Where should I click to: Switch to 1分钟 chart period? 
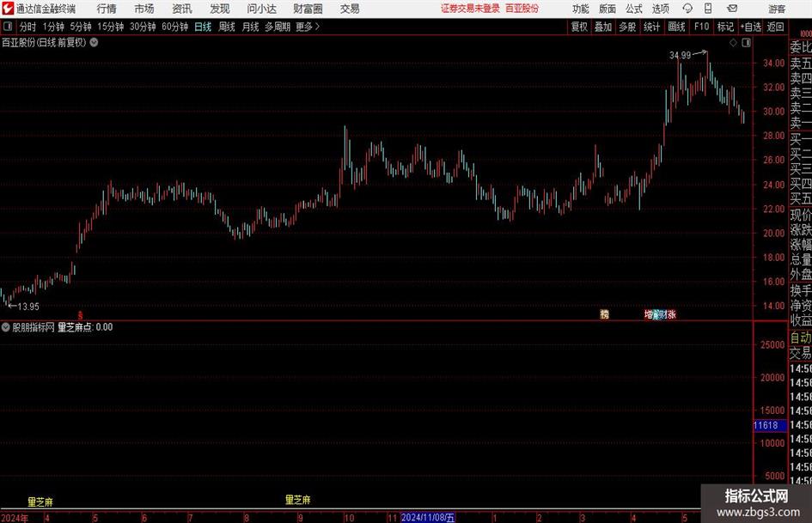[x=53, y=27]
